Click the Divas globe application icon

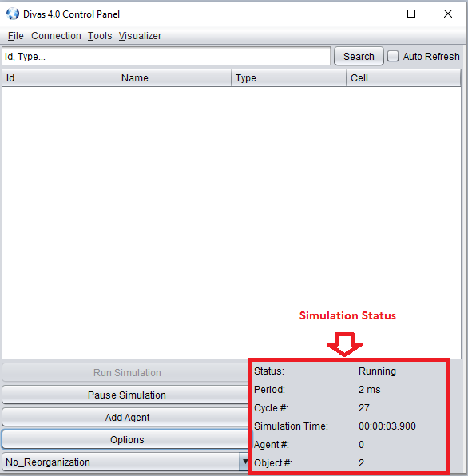[x=13, y=14]
